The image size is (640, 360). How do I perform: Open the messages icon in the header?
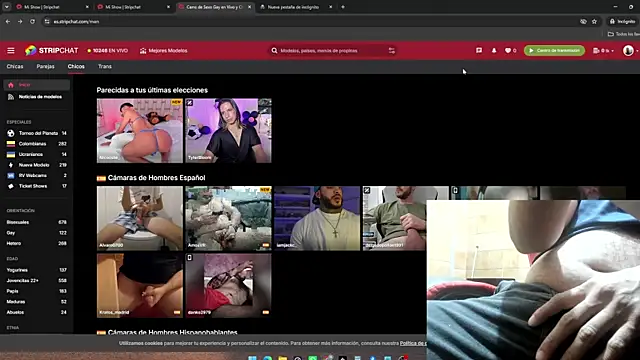[x=479, y=51]
